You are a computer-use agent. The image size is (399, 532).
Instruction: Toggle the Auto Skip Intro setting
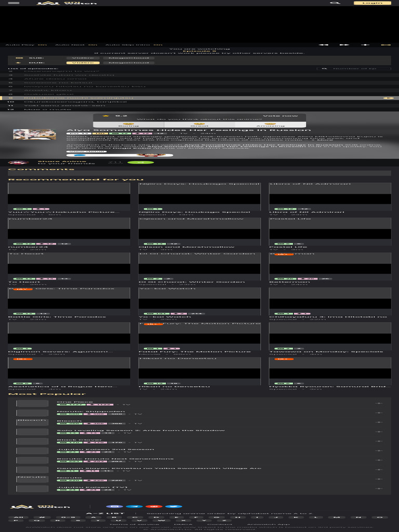tap(157, 45)
